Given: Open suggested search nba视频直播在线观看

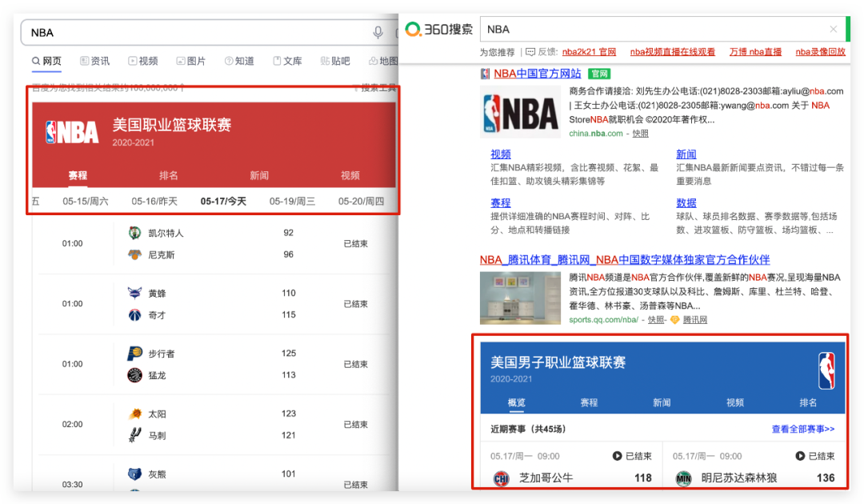Looking at the screenshot, I should click(673, 52).
